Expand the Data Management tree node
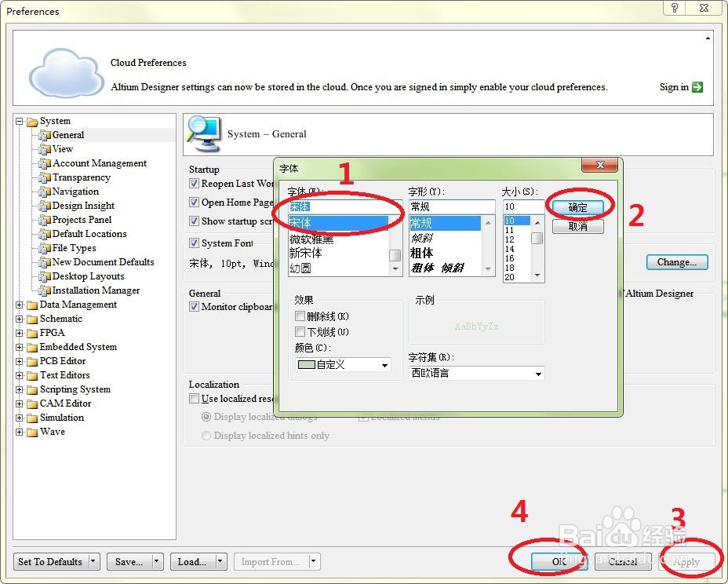 [x=20, y=305]
